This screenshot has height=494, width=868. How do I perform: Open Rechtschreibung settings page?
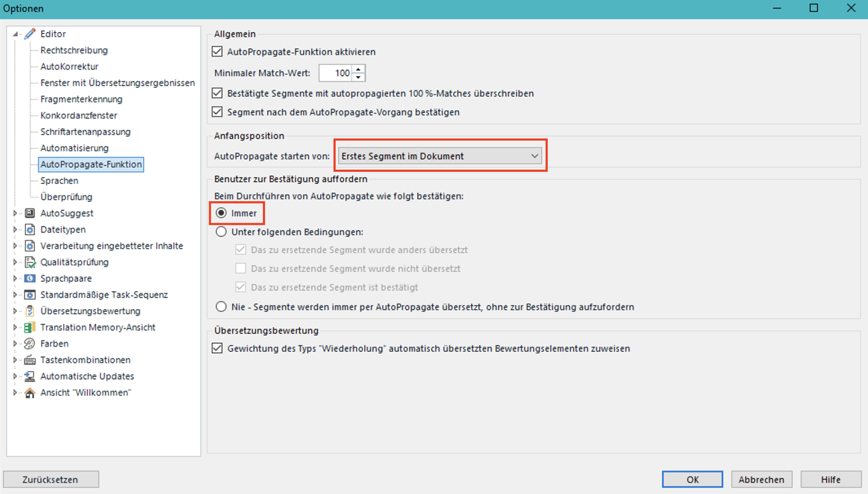pyautogui.click(x=74, y=50)
